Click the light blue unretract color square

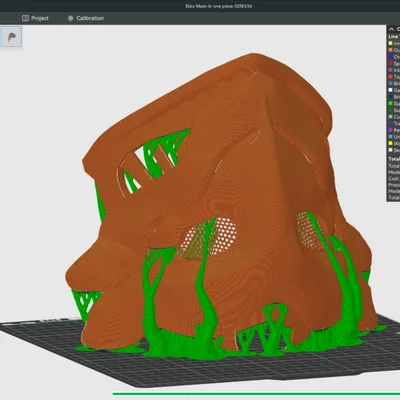click(390, 137)
